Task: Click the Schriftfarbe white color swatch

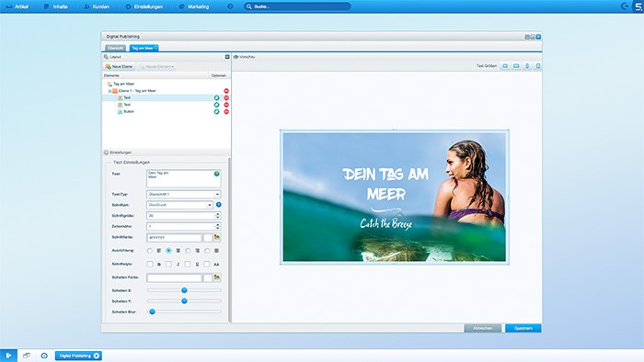Action: (208, 238)
